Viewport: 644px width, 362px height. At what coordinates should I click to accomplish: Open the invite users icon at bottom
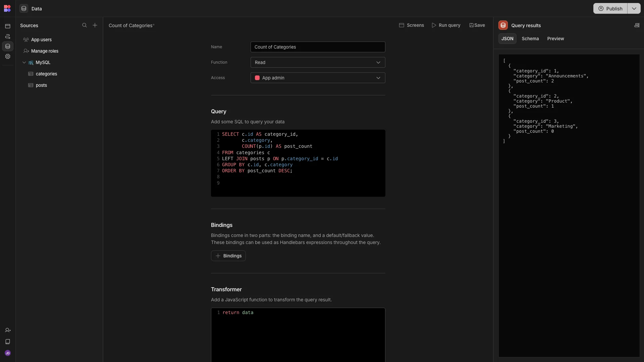[x=8, y=330]
